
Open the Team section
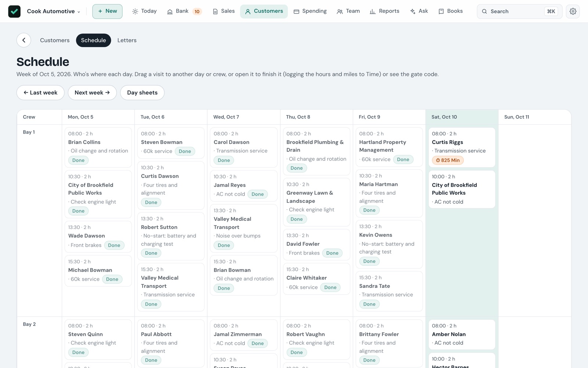pyautogui.click(x=348, y=11)
